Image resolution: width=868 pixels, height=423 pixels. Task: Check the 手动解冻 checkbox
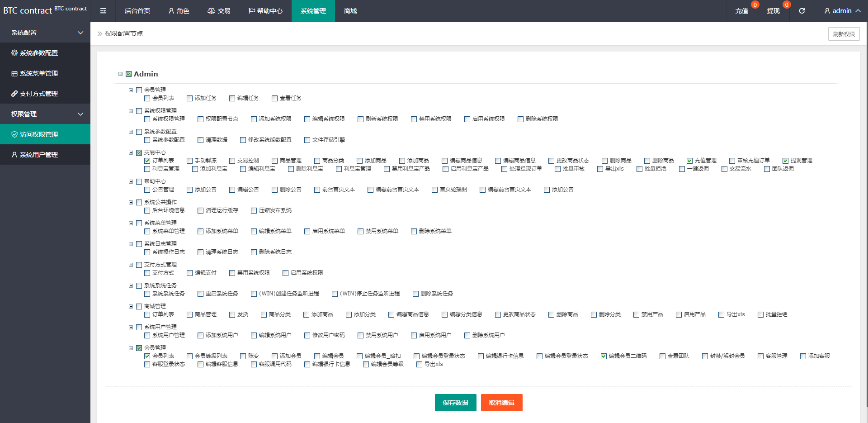189,161
